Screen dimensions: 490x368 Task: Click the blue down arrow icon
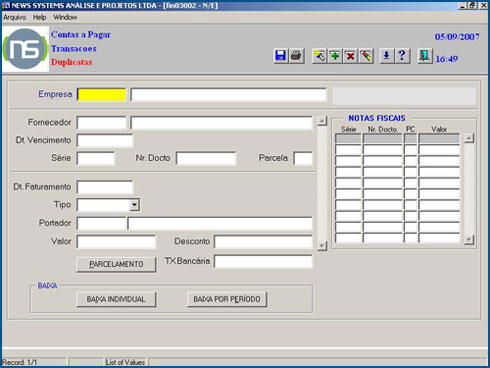click(386, 56)
